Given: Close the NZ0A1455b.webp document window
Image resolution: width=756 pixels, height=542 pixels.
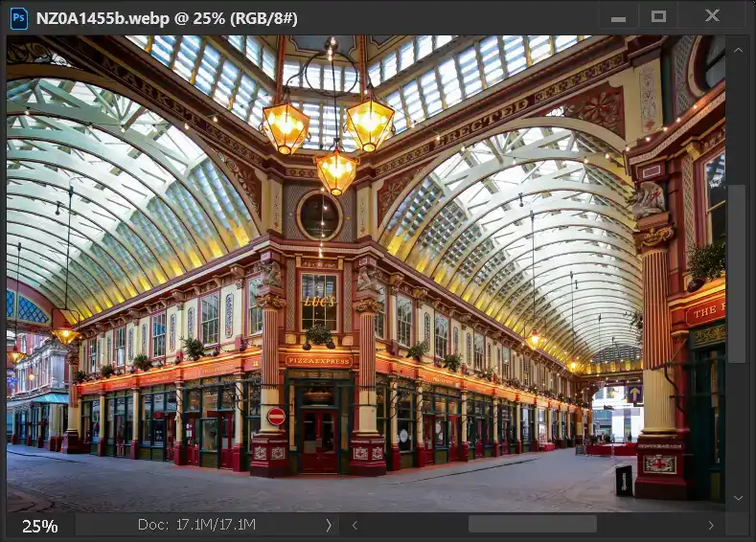Looking at the screenshot, I should (x=712, y=16).
